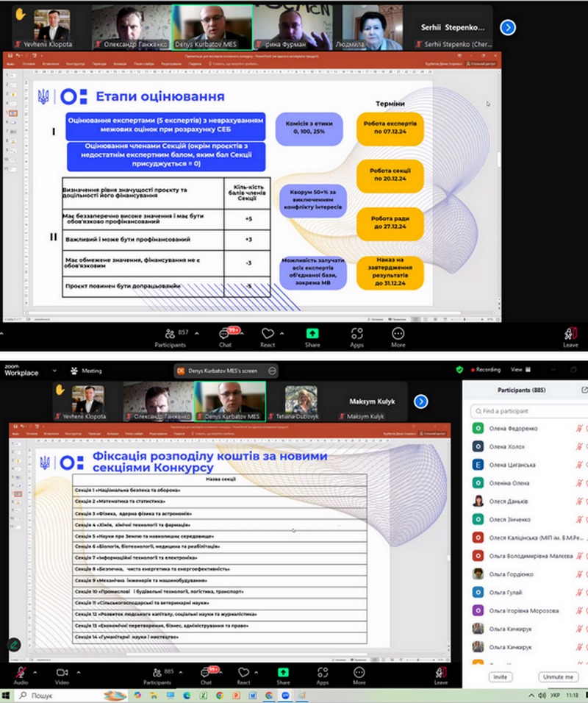Open the meeting info shield icon
The image size is (588, 703).
point(460,370)
